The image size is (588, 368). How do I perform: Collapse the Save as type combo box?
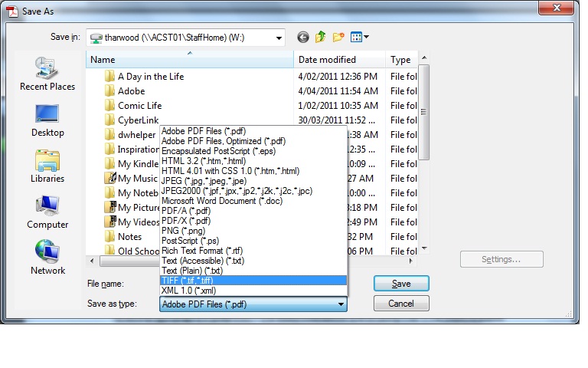click(x=341, y=304)
